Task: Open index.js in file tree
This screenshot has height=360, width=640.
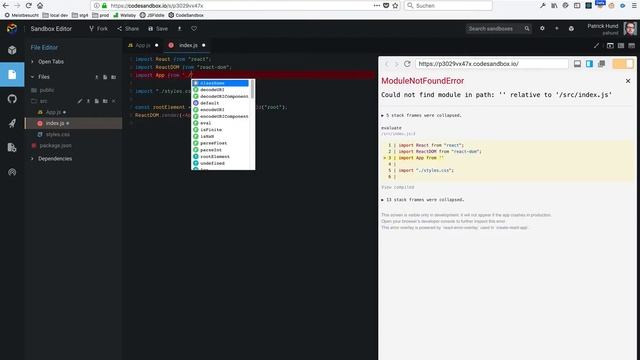Action: [x=73, y=123]
